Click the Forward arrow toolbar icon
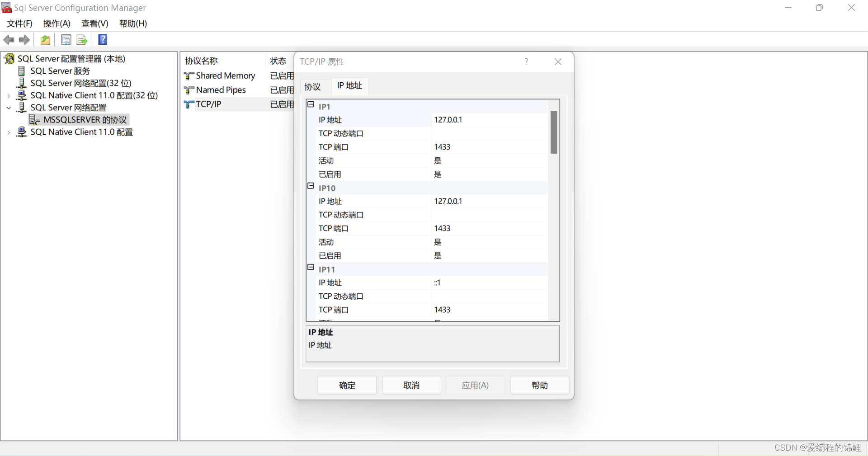 pyautogui.click(x=24, y=40)
